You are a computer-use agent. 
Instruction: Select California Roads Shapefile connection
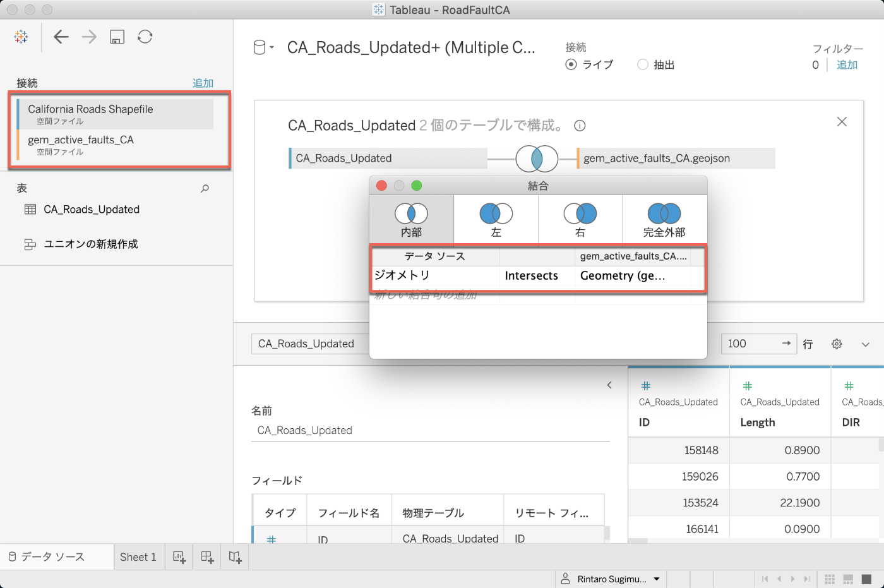(115, 114)
